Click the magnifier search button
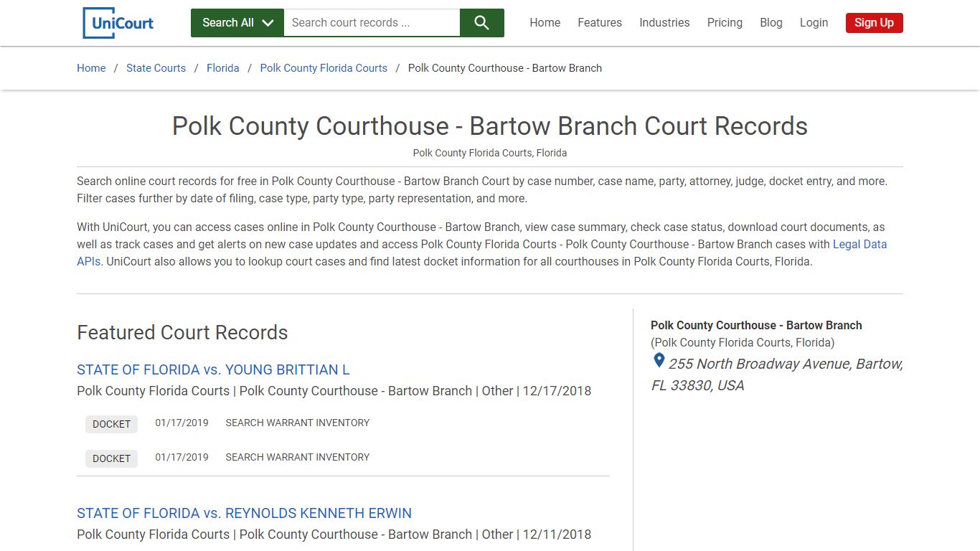 click(x=482, y=23)
